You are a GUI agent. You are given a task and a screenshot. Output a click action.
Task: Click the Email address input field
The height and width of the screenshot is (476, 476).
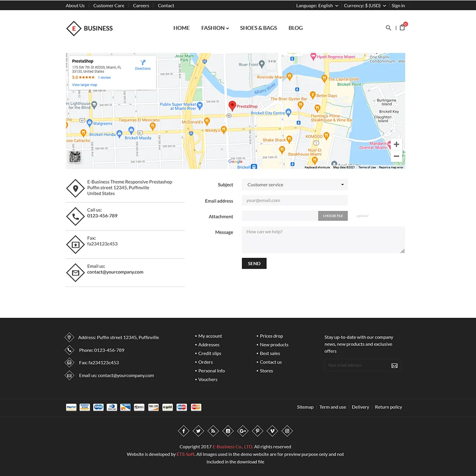[x=295, y=200]
